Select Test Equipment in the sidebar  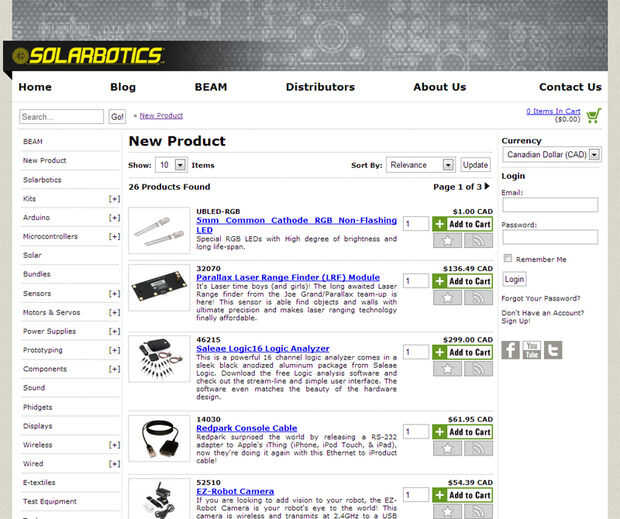[50, 502]
